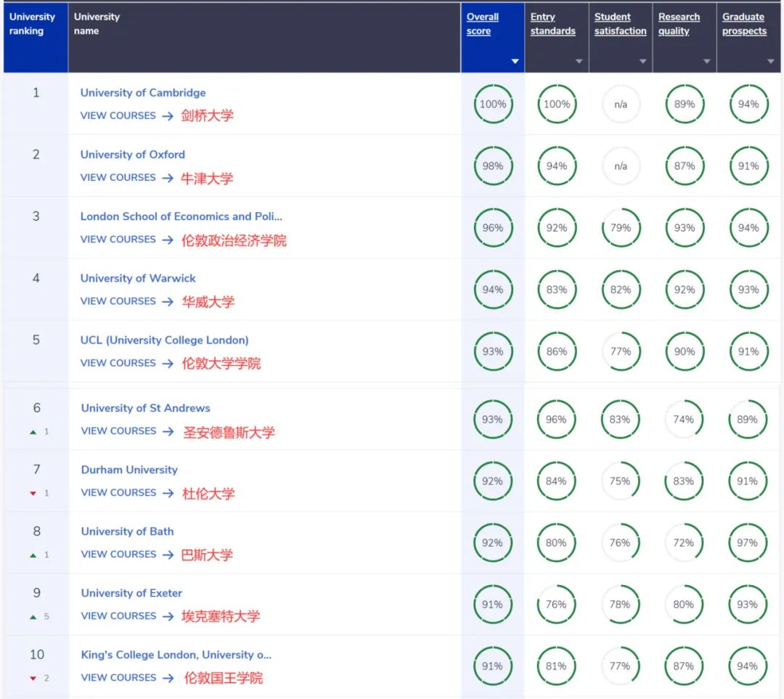Image resolution: width=784 pixels, height=699 pixels.
Task: Open University of St Andrews page
Action: [145, 408]
